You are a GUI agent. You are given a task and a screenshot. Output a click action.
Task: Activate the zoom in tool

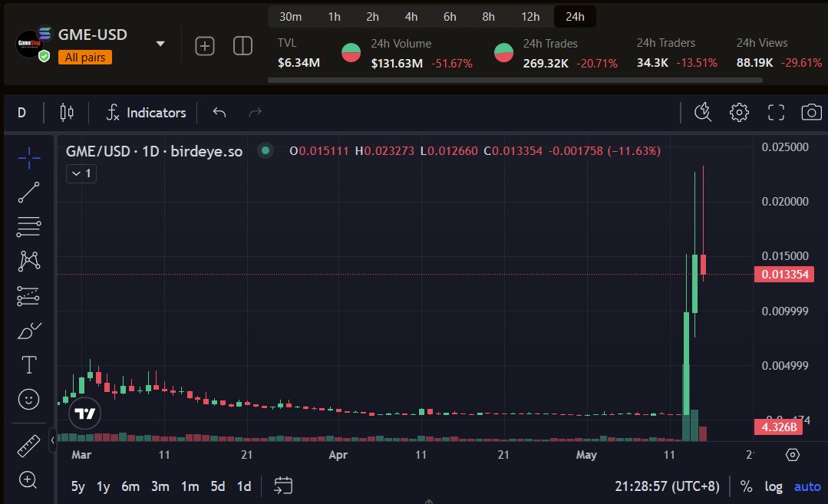28,479
